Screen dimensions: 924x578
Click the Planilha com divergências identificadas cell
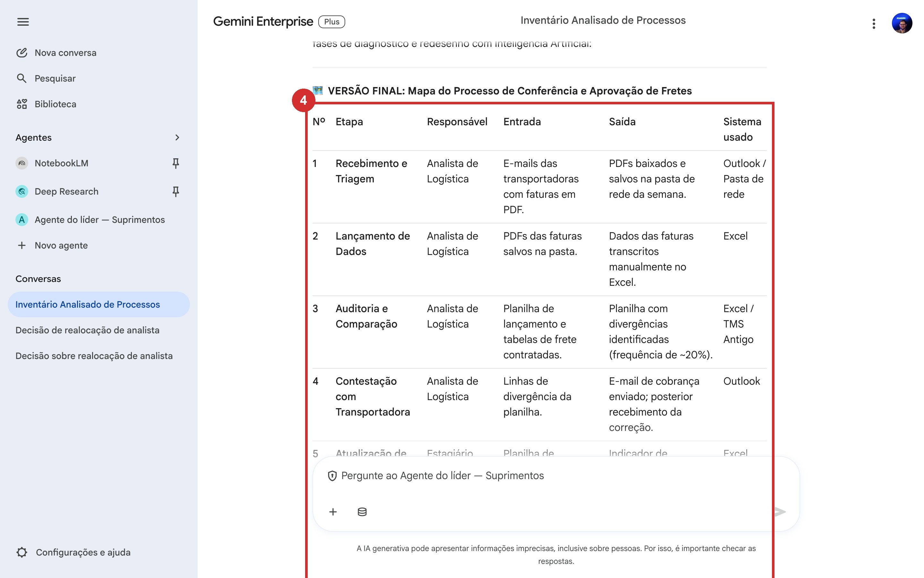(x=661, y=331)
